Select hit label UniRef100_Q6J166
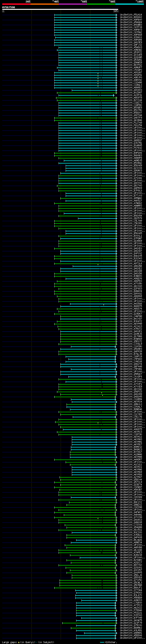The height and width of the screenshot is (644, 146). coord(131,550)
